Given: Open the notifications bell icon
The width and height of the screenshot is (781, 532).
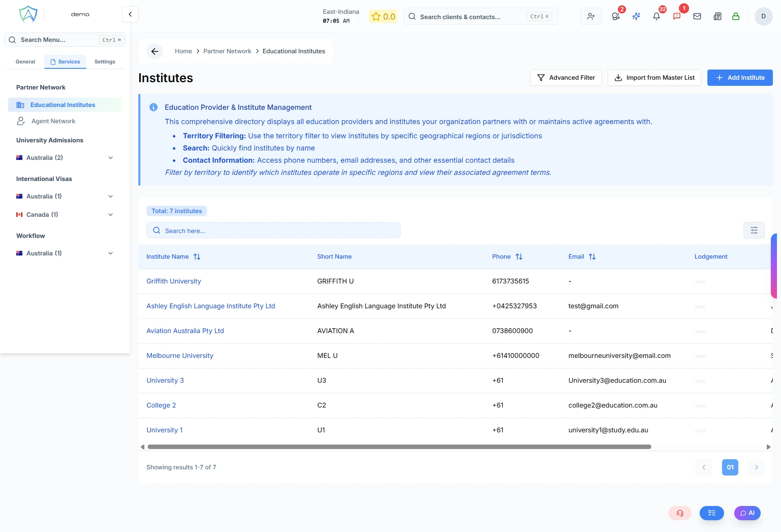Looking at the screenshot, I should pos(656,16).
